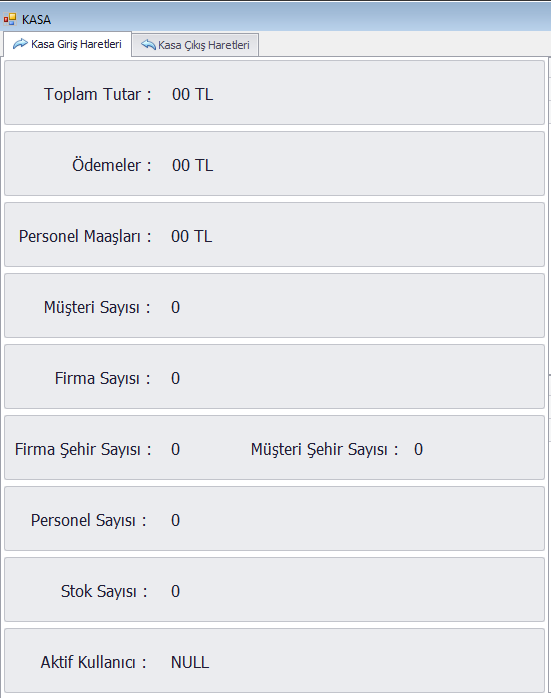This screenshot has height=698, width=551.
Task: Click the KASA window icon in title bar
Action: point(9,19)
